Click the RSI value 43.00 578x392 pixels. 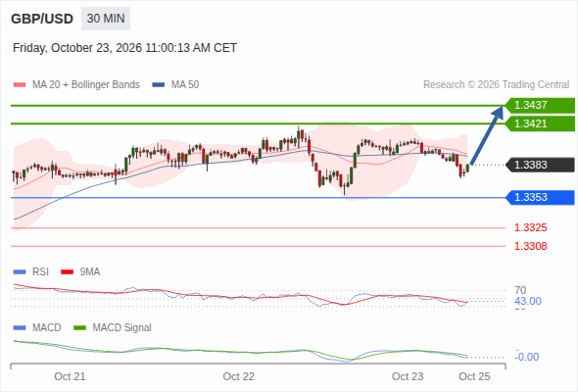tap(528, 301)
